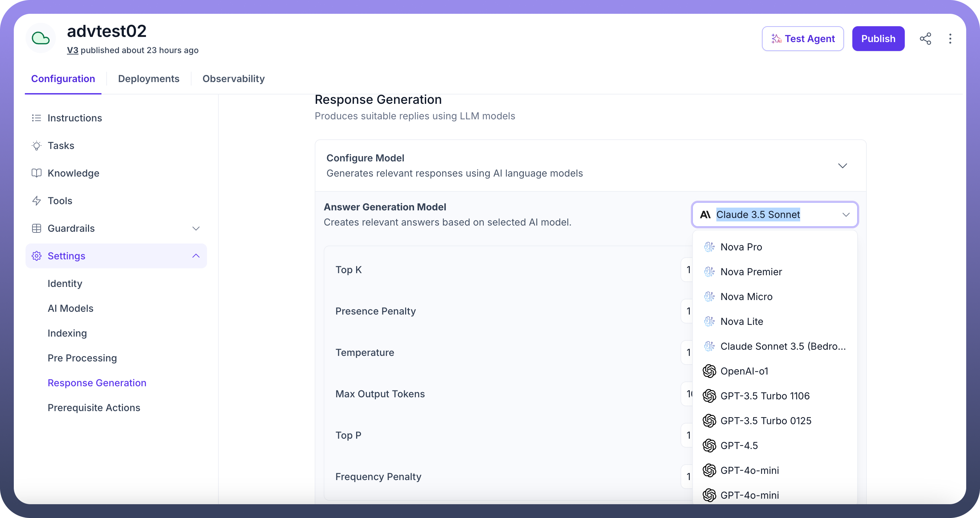Open the share icon in the header

pos(925,38)
